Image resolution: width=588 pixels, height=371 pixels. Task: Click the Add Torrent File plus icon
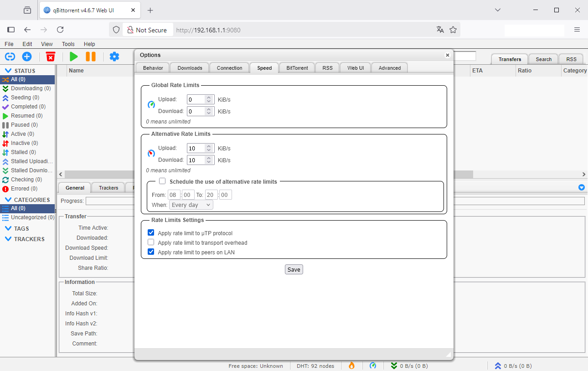27,57
